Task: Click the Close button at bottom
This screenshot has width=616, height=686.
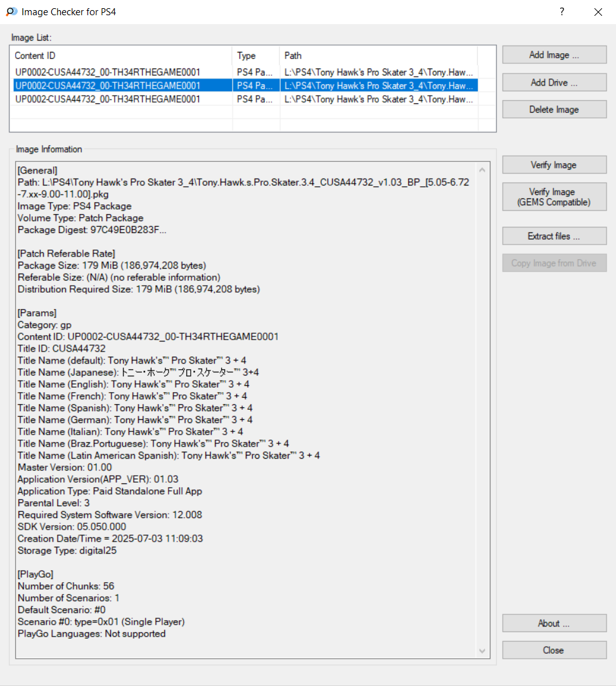Action: [555, 650]
